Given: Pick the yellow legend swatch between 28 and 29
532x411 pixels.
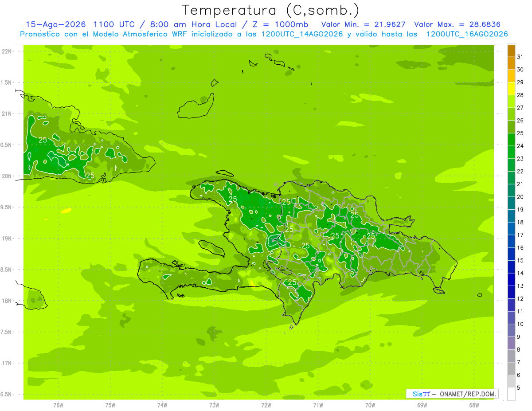Looking at the screenshot, I should click(511, 89).
